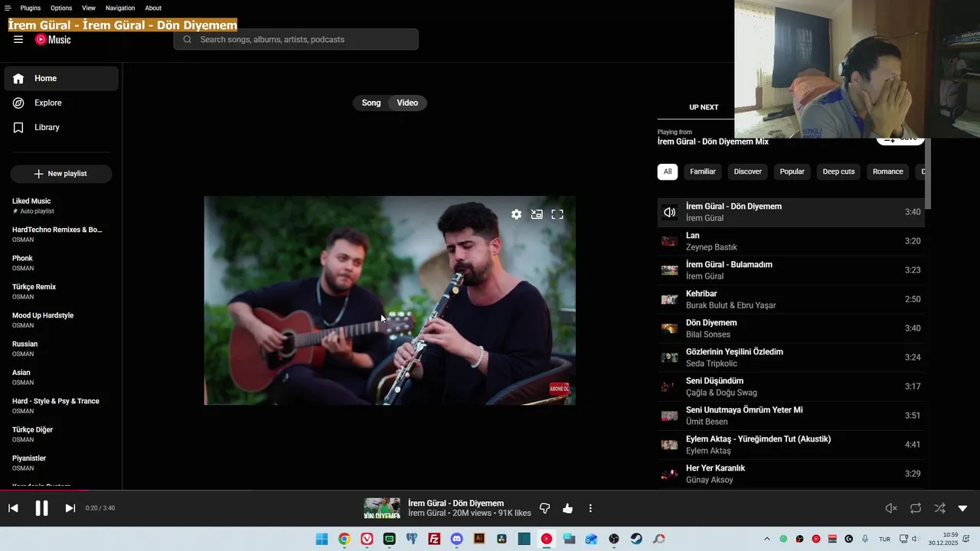
Task: Open the View menu
Action: pos(89,8)
